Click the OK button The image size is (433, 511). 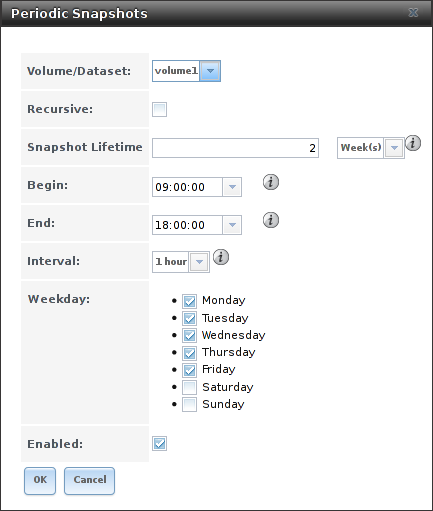click(40, 481)
